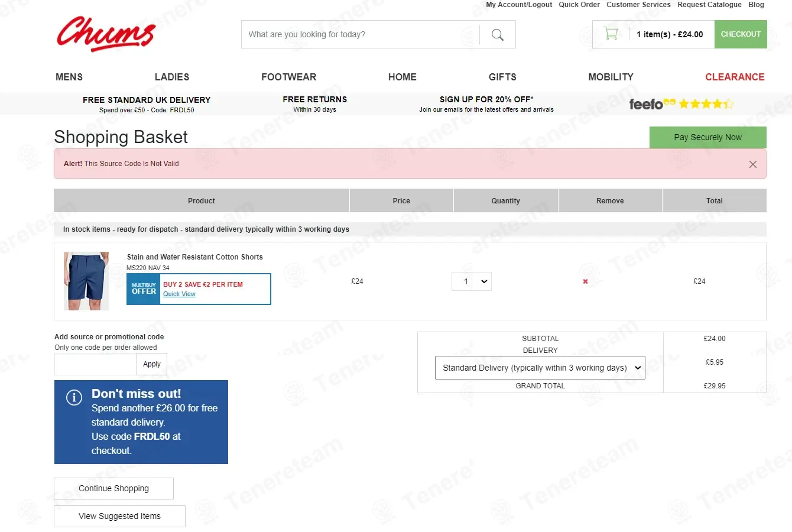Click info icon in Don't miss out box
The height and width of the screenshot is (532, 792).
pyautogui.click(x=74, y=397)
